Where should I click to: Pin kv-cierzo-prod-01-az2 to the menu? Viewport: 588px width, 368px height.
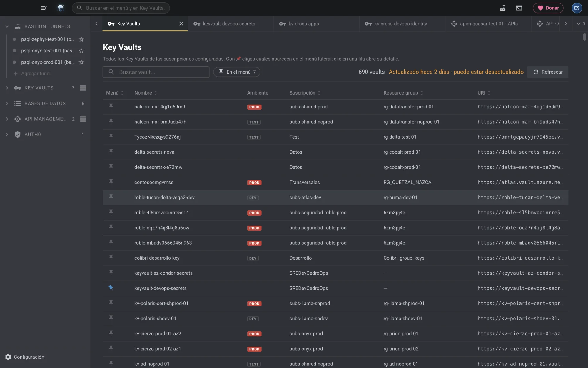(111, 333)
